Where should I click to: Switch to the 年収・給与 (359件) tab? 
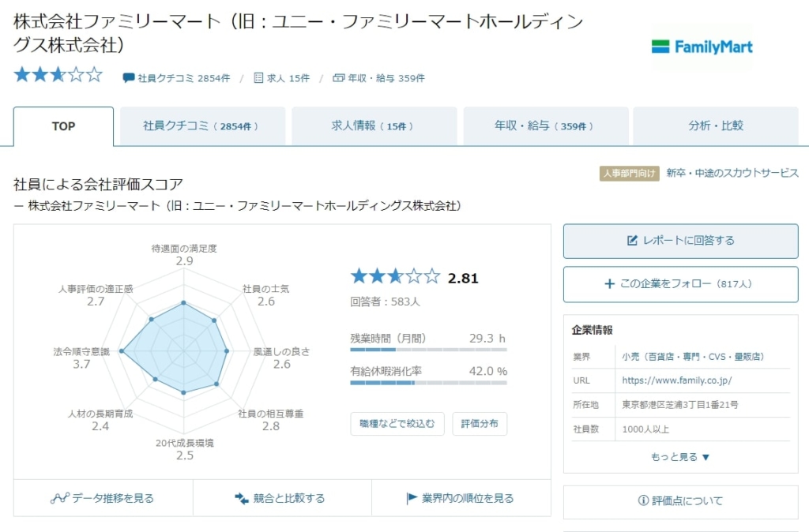tap(545, 126)
